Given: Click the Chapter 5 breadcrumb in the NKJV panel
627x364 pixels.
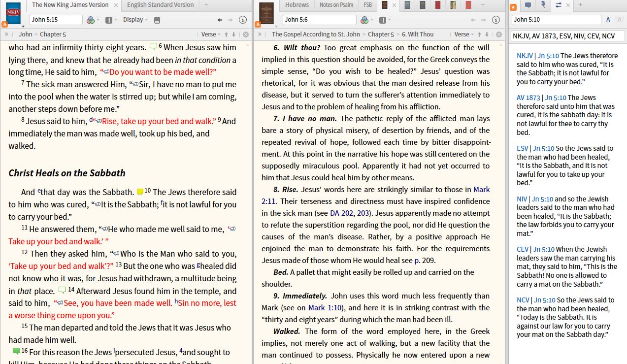Looking at the screenshot, I should click(53, 34).
